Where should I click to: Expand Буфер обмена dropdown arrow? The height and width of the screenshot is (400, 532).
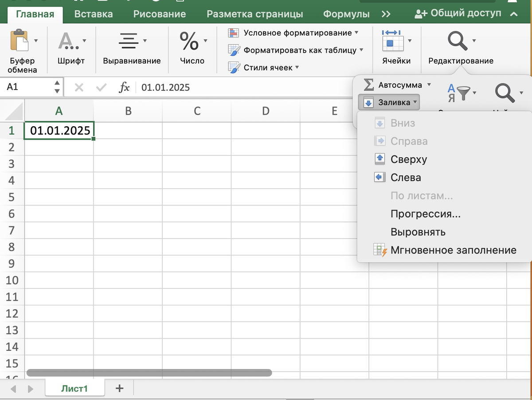coord(36,41)
